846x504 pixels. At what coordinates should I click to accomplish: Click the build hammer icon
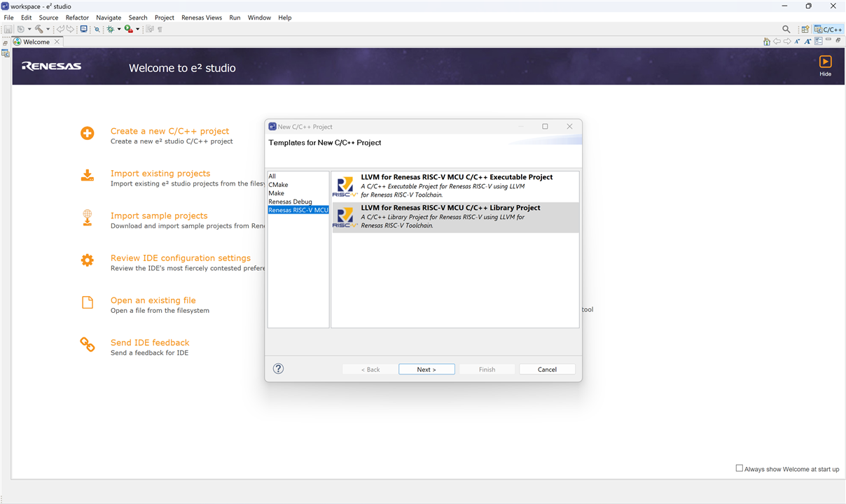point(39,29)
